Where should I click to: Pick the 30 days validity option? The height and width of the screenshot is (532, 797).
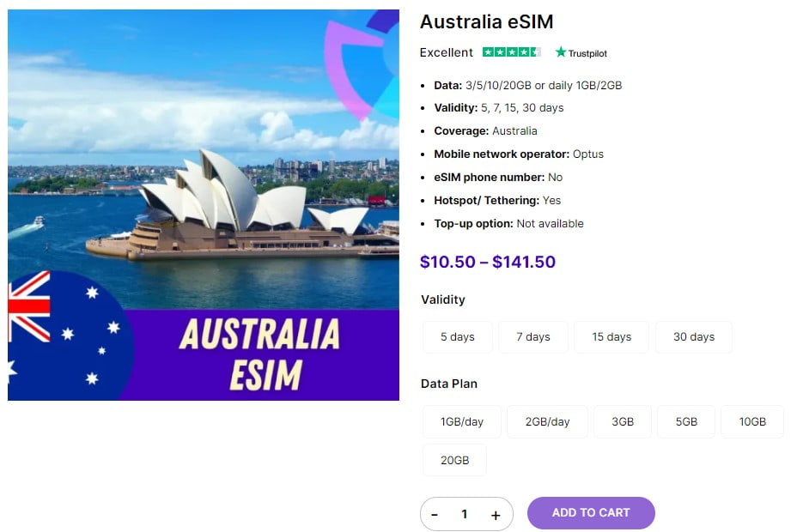point(693,336)
